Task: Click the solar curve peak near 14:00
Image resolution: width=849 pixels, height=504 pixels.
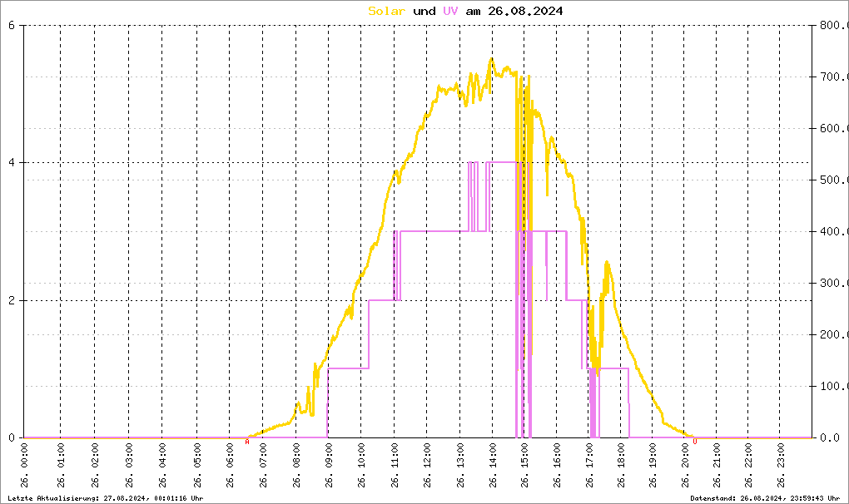Action: [492, 59]
